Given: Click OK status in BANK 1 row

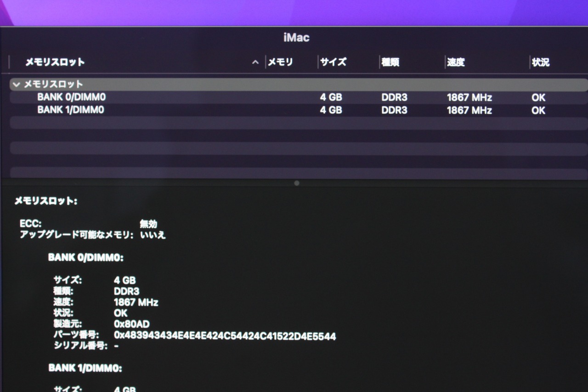Looking at the screenshot, I should pos(538,110).
